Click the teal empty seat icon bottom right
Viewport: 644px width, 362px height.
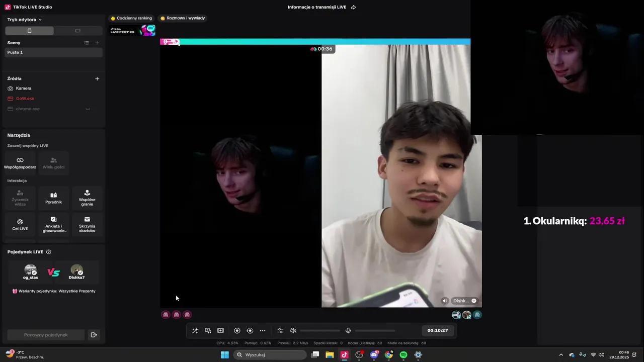pos(477,315)
